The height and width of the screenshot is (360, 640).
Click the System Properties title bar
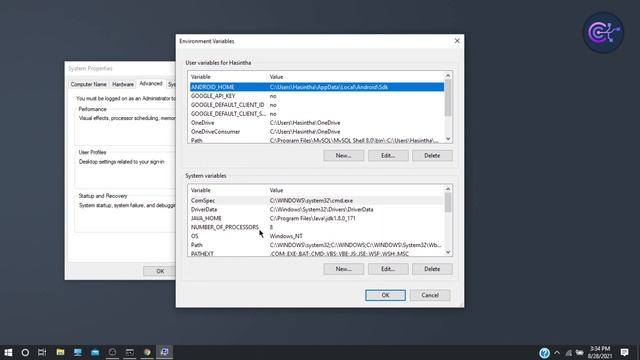[x=120, y=68]
